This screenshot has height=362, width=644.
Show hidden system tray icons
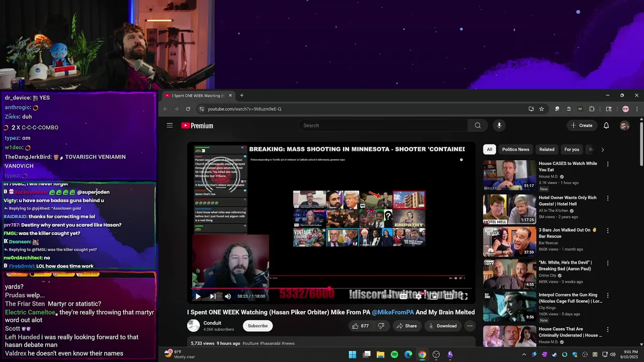524,354
